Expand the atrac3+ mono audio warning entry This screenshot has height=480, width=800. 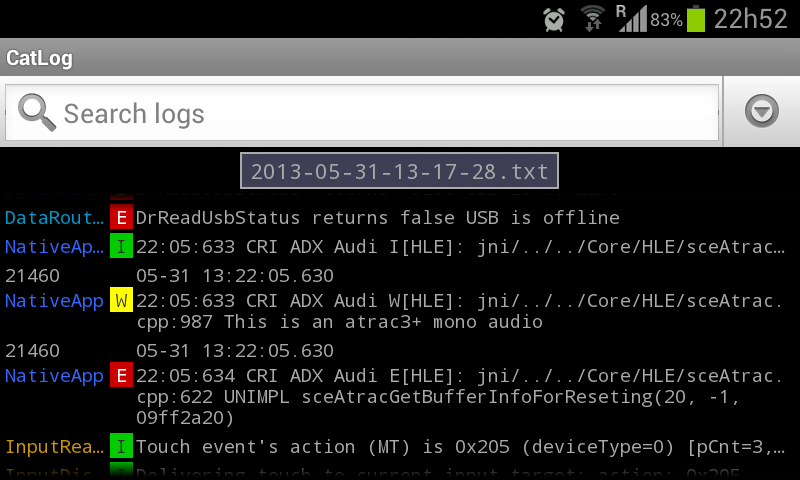[x=460, y=310]
